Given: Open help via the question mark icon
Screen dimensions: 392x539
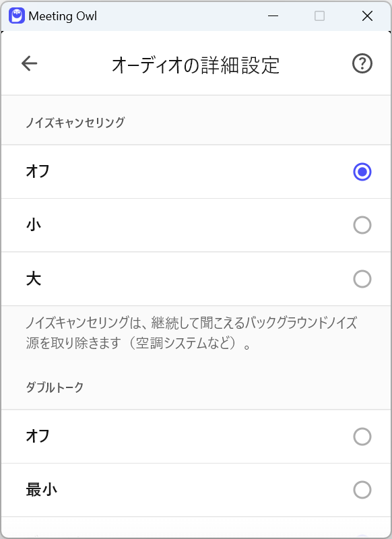Looking at the screenshot, I should tap(362, 63).
